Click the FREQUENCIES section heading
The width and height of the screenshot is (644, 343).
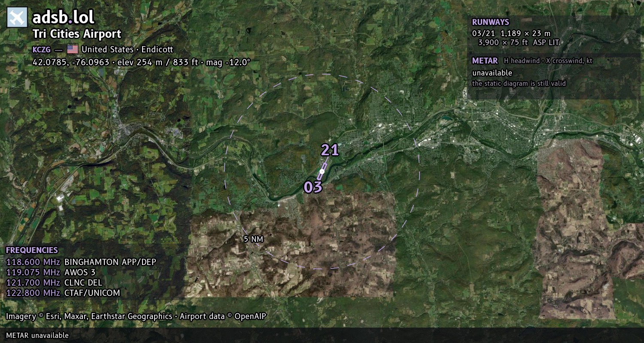32,250
